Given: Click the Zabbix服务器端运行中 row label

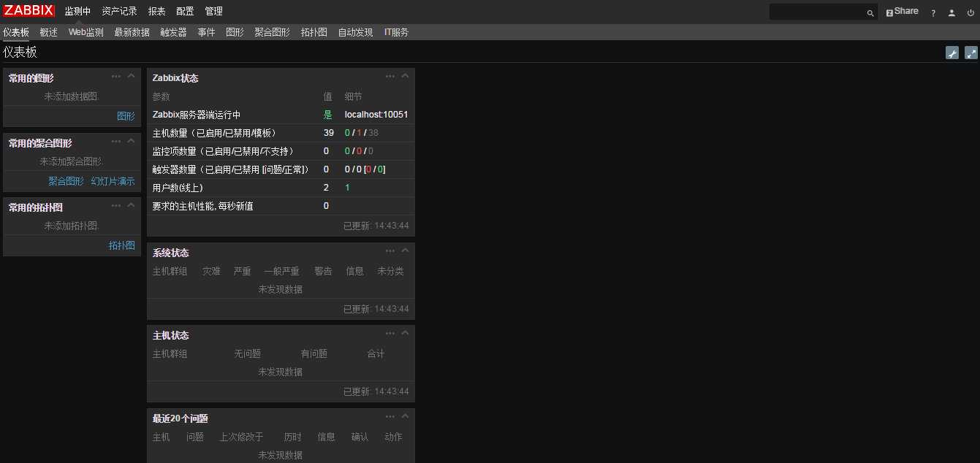Looking at the screenshot, I should (x=197, y=115).
